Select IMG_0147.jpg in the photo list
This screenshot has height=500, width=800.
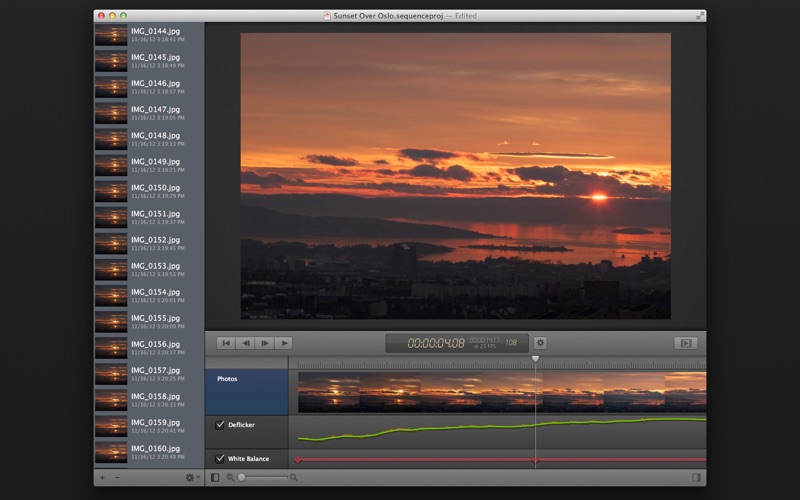[149, 113]
